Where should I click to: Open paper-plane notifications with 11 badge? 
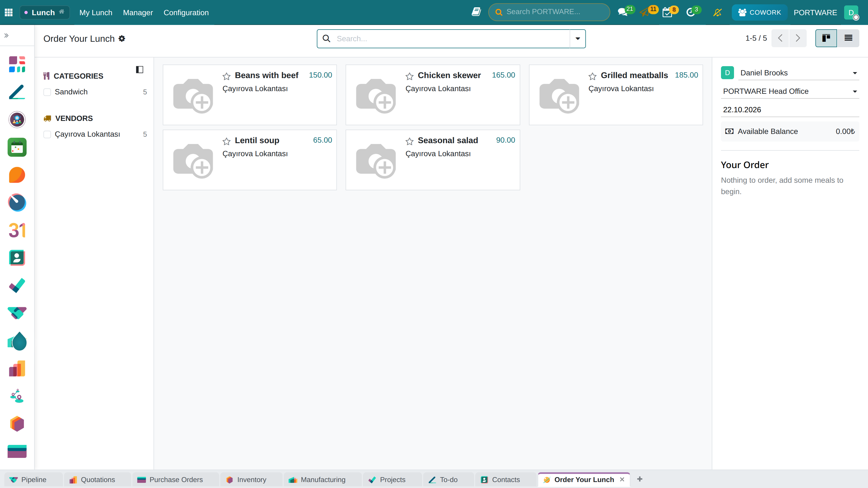coord(649,12)
